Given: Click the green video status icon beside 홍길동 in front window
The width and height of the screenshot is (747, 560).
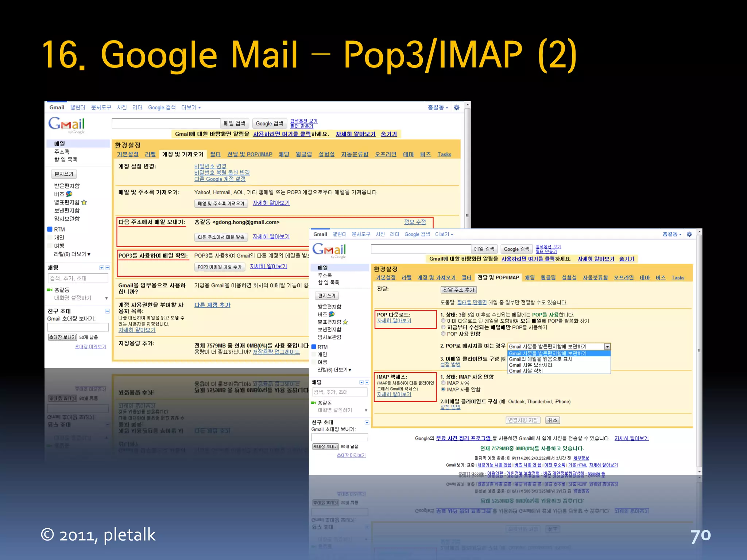Looking at the screenshot, I should click(313, 403).
